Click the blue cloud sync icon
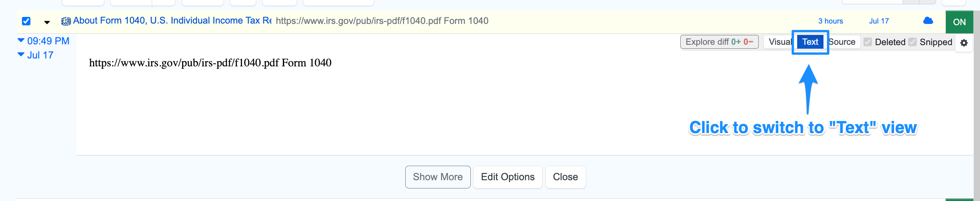Screen dimensions: 980x201 pos(928,21)
